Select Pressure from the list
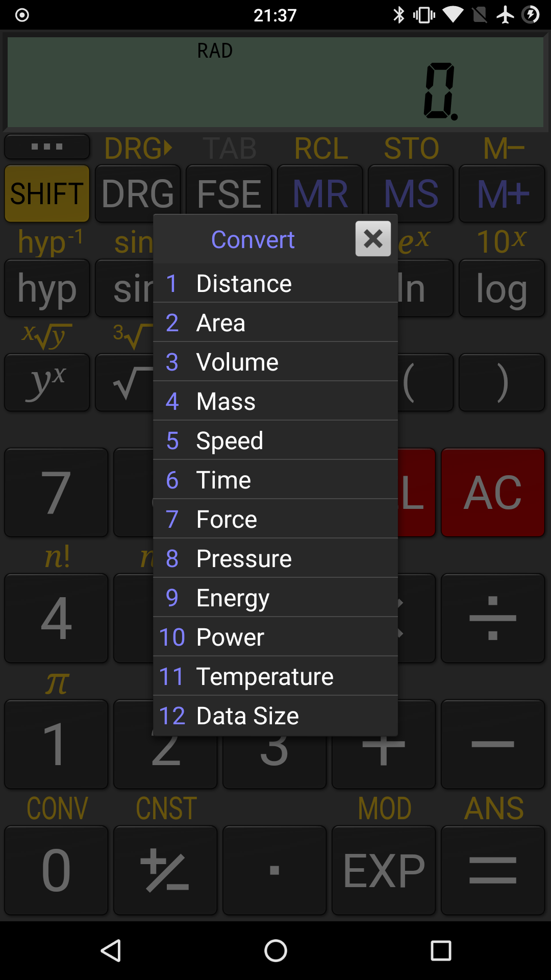Screen dimensions: 551x980 pos(275,558)
